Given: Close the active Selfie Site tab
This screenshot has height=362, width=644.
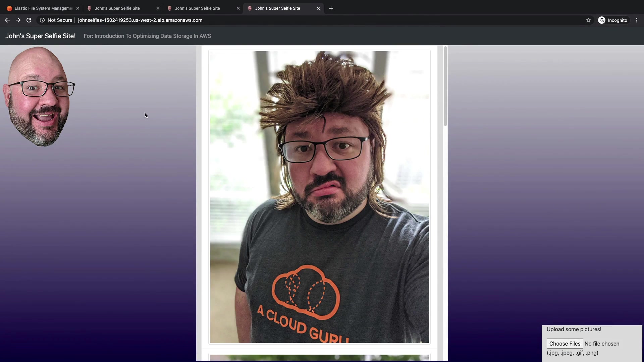Looking at the screenshot, I should point(318,8).
